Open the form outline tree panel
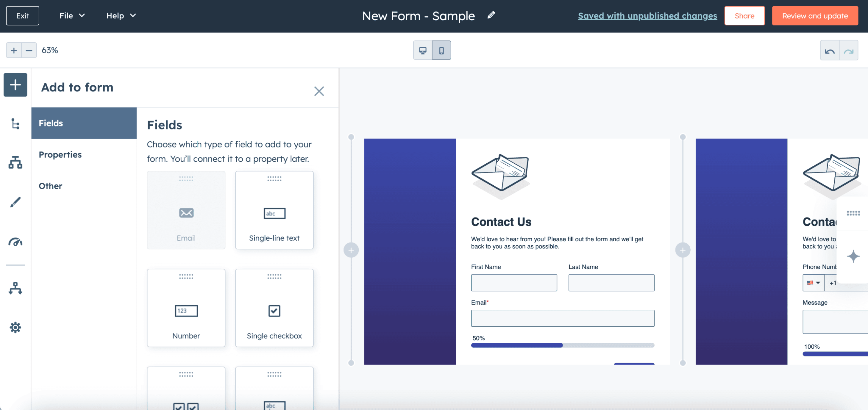This screenshot has width=868, height=410. (15, 124)
